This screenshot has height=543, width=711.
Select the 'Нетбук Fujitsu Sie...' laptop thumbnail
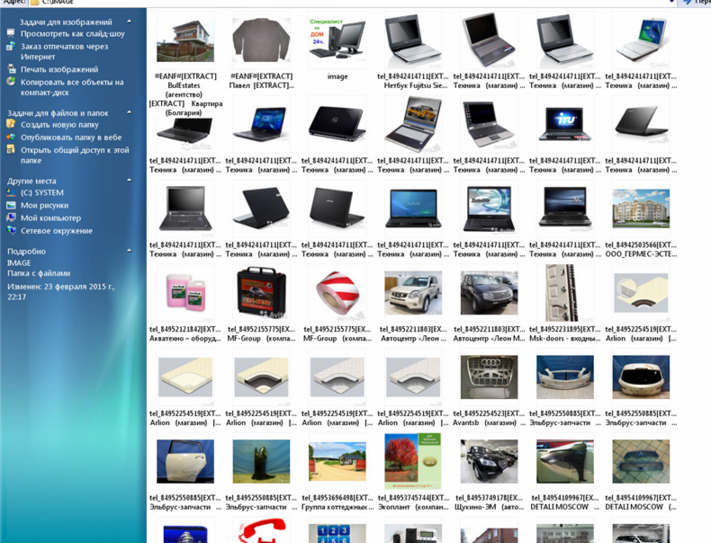pyautogui.click(x=413, y=40)
